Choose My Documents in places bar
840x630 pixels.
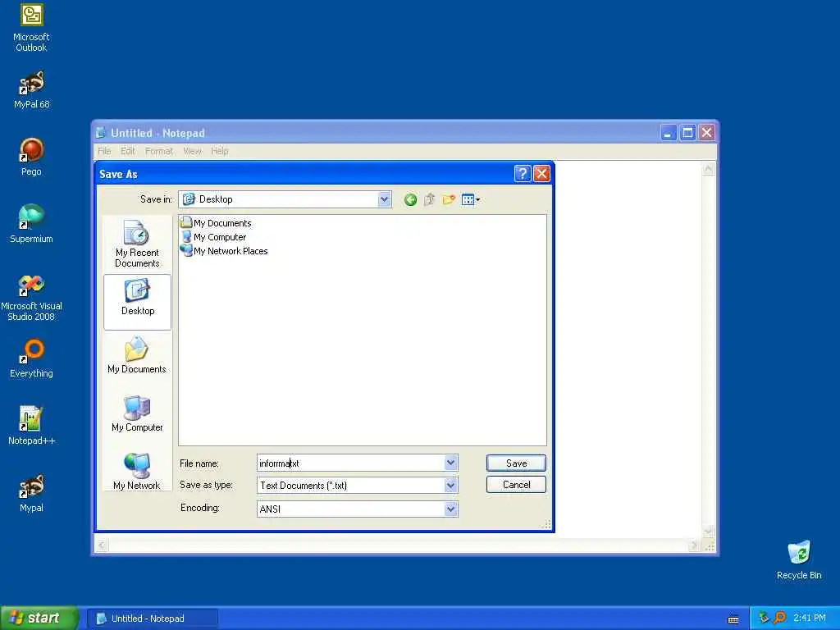[x=137, y=355]
